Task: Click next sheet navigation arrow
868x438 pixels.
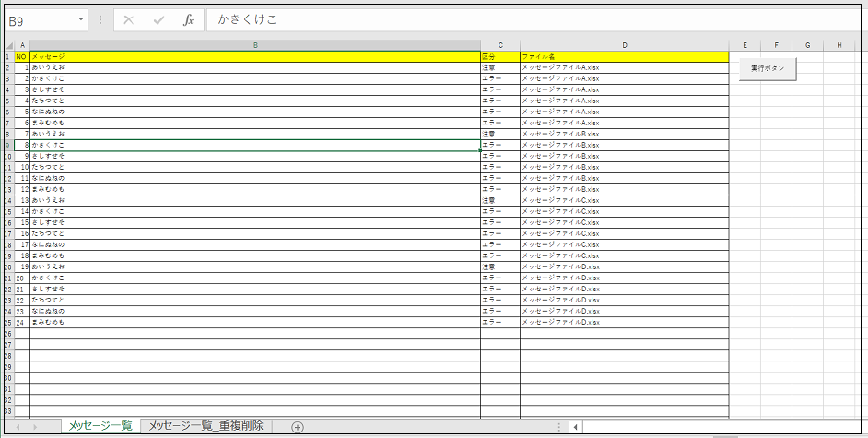Action: pyautogui.click(x=35, y=427)
